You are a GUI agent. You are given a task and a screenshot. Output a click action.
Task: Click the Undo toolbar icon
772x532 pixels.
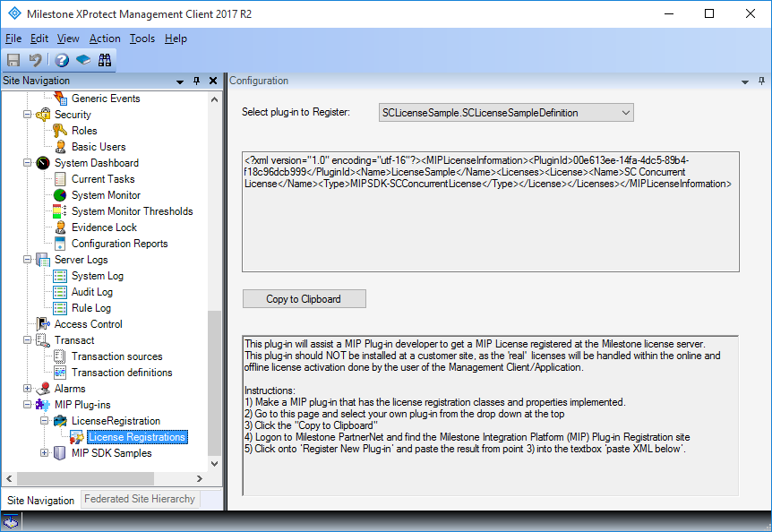click(35, 60)
